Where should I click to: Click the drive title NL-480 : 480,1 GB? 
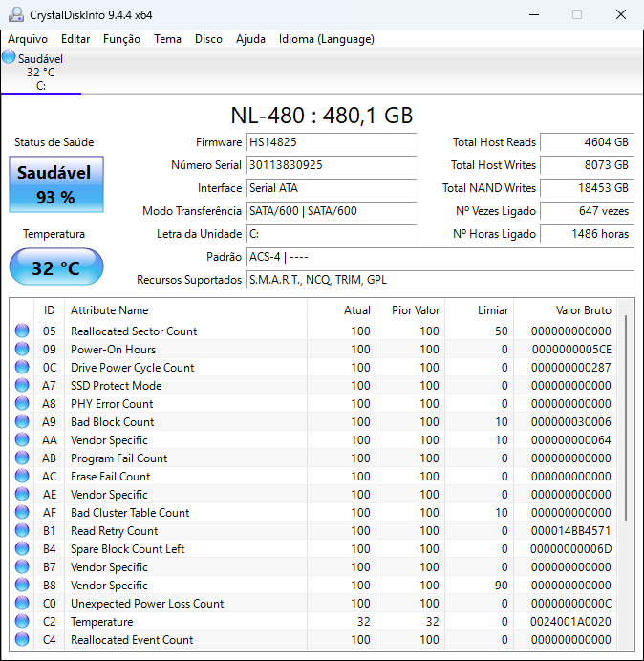[322, 115]
